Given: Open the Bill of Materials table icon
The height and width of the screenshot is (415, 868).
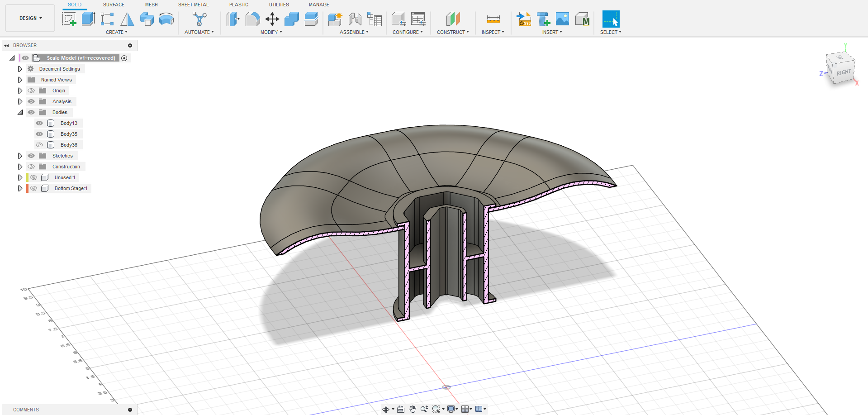Looking at the screenshot, I should click(x=375, y=19).
